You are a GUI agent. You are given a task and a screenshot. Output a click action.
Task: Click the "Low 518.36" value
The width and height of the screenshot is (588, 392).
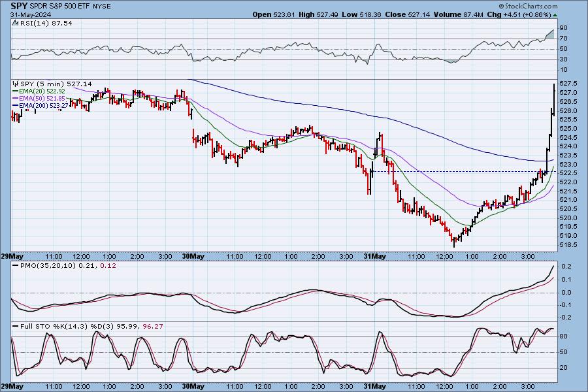point(361,14)
